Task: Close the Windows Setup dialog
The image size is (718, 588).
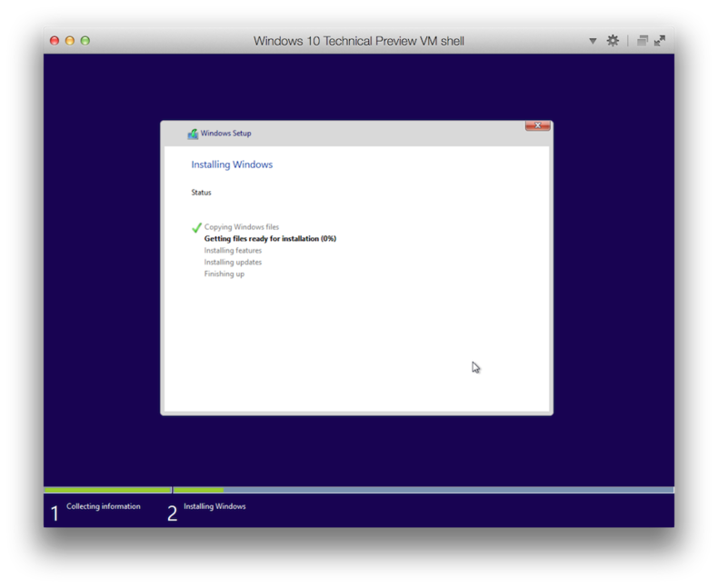Action: [537, 125]
